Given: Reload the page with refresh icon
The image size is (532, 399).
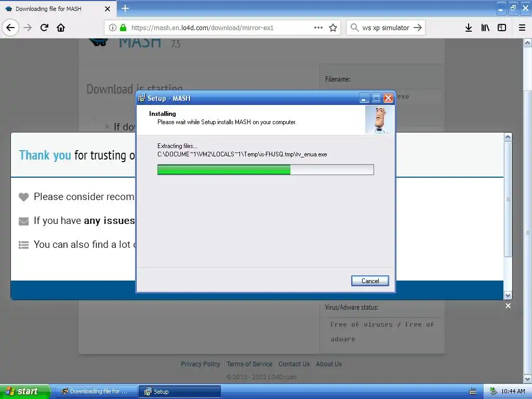Looking at the screenshot, I should coord(44,28).
